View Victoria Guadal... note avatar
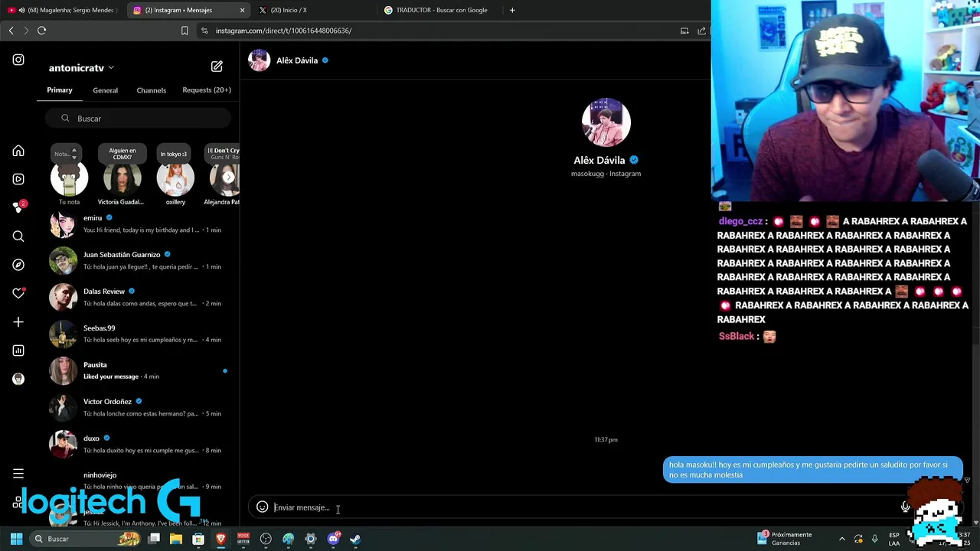 [x=122, y=178]
